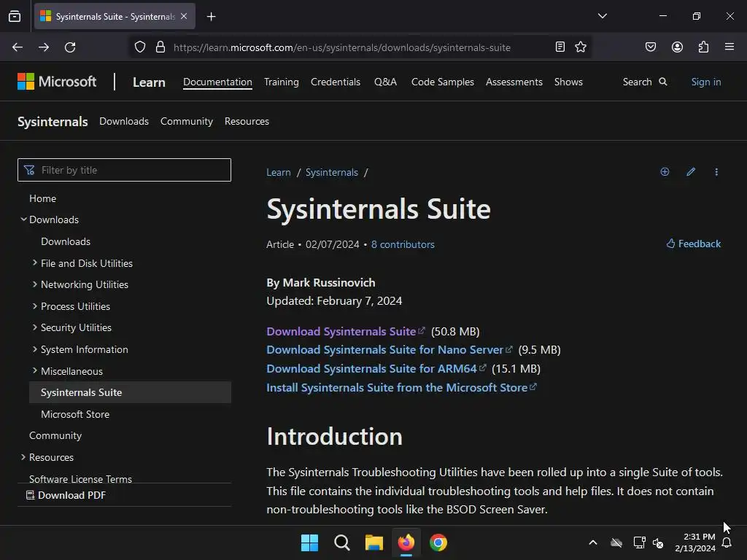Open the Windows Start menu
This screenshot has height=560, width=747.
(x=309, y=542)
